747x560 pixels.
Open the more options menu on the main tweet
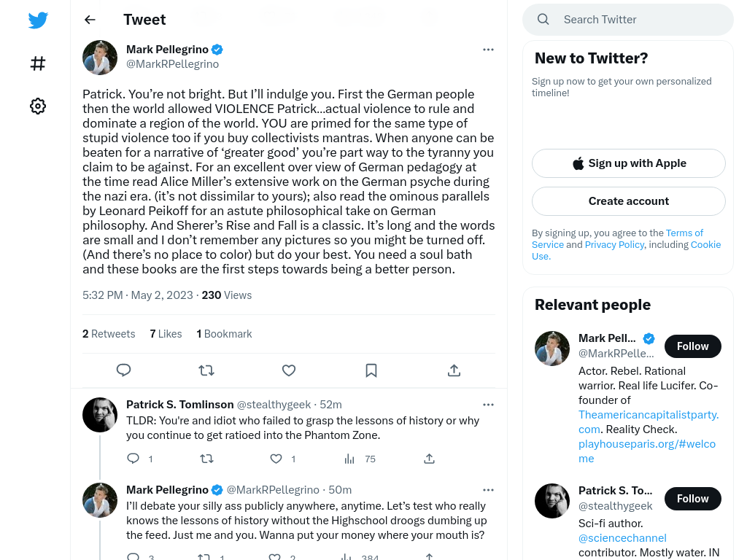coord(488,50)
